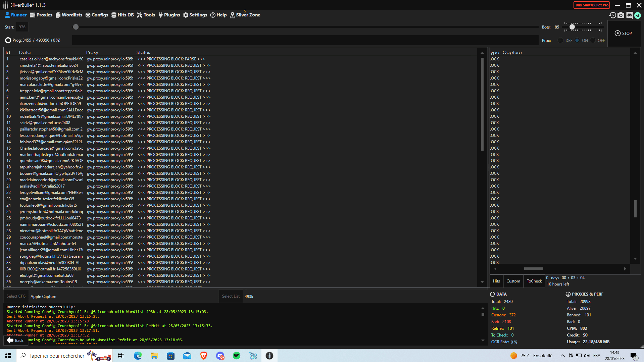Screen dimensions: 644x362
Task: Open the Settings section
Action: [195, 15]
